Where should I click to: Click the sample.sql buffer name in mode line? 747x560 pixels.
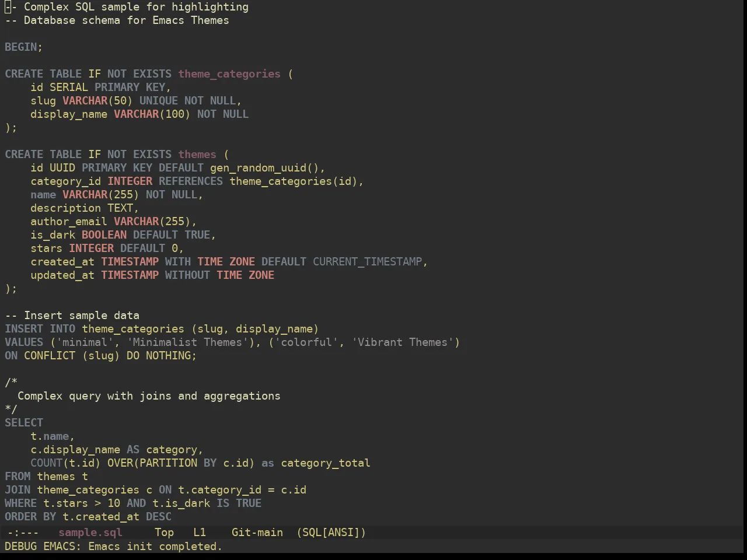(x=90, y=533)
